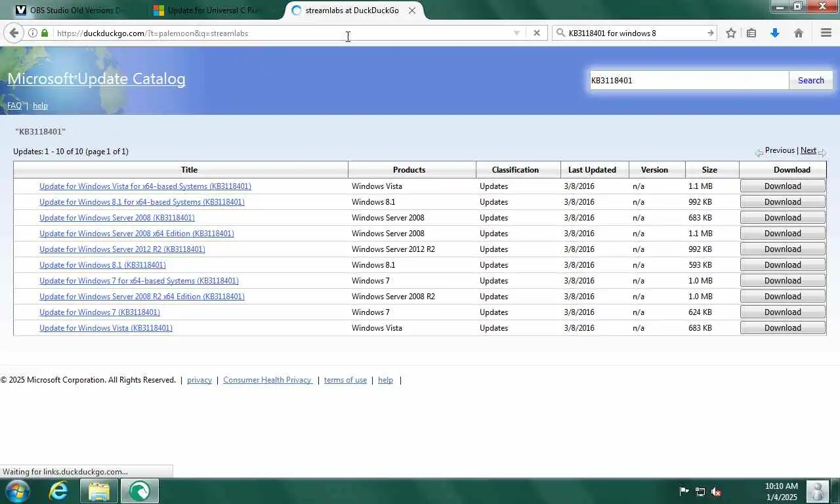Screen dimensions: 840x504
Task: Select streamlabs at DuckDuckGo tab
Action: pyautogui.click(x=352, y=10)
